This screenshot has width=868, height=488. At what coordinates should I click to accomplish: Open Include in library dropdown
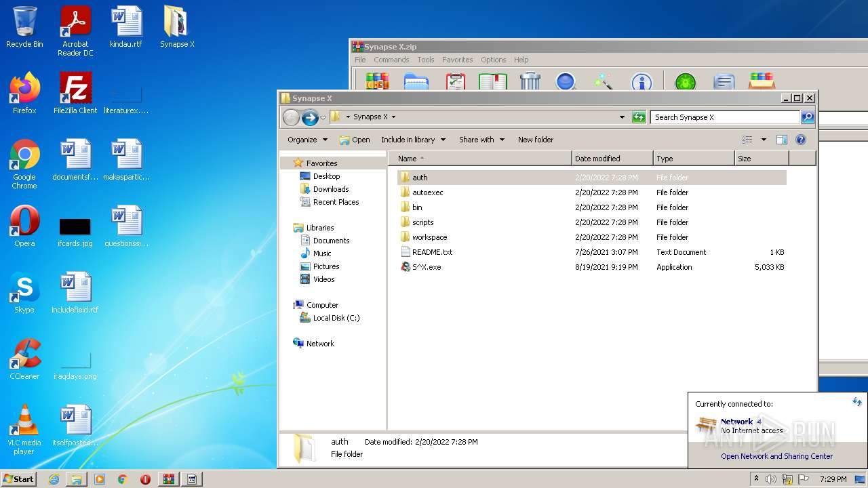[x=413, y=140]
